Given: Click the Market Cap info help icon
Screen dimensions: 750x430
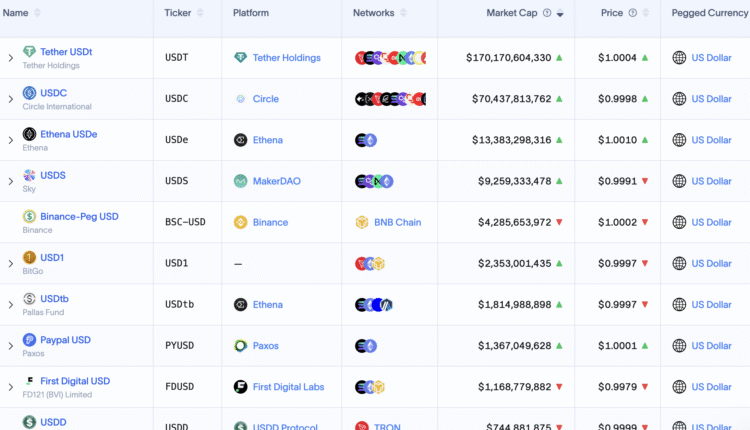Looking at the screenshot, I should pos(547,13).
